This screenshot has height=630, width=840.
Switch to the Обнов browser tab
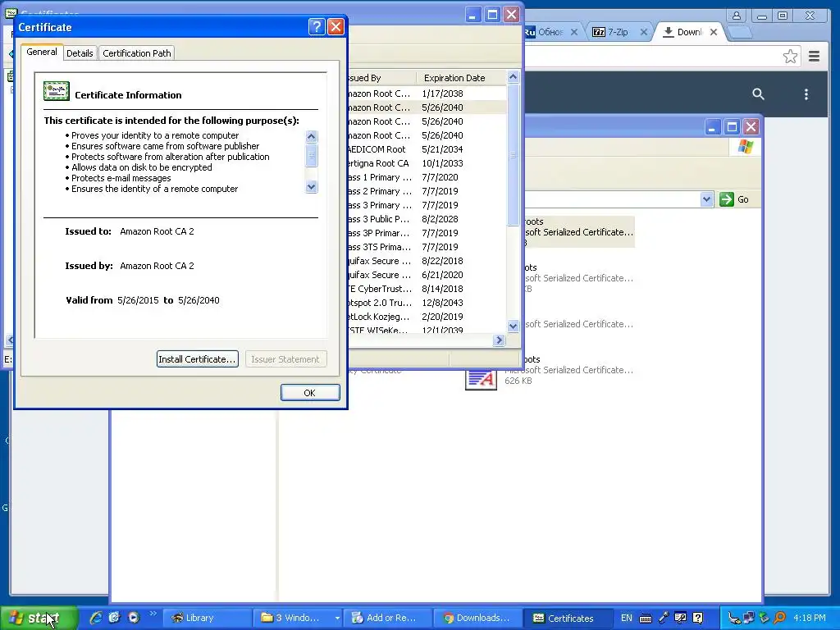(x=550, y=32)
